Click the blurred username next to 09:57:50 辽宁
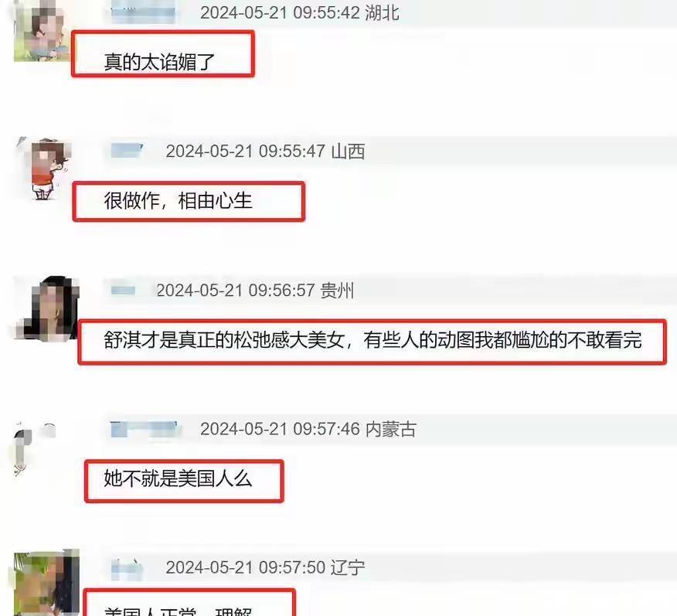The image size is (677, 616). [x=127, y=568]
